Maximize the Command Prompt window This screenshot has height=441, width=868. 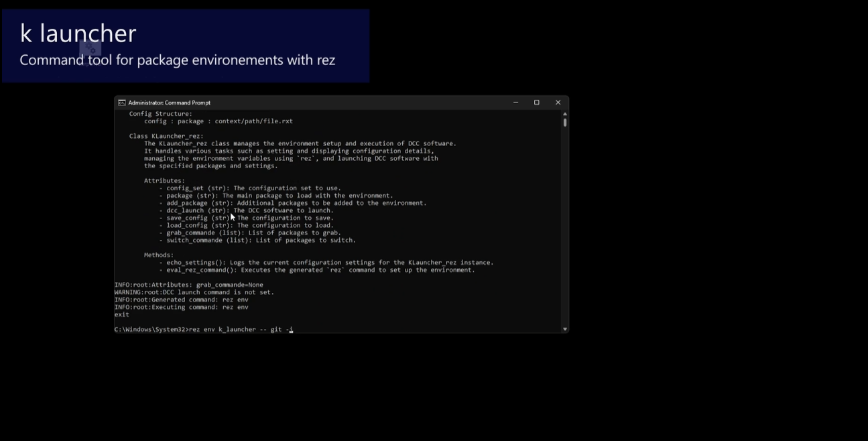[536, 103]
